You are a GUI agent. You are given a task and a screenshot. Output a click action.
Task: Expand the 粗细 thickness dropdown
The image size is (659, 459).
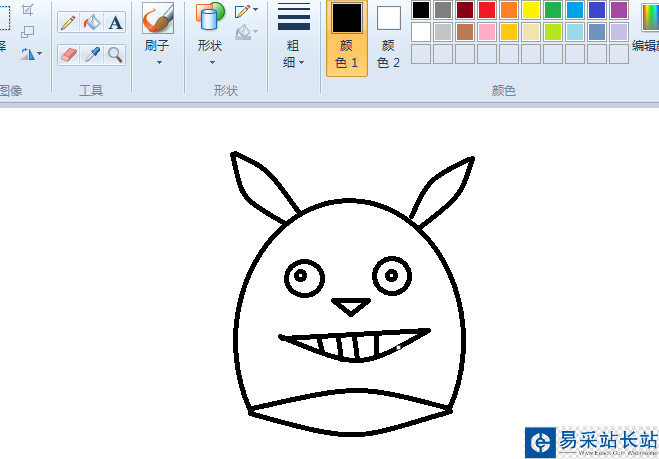point(302,63)
